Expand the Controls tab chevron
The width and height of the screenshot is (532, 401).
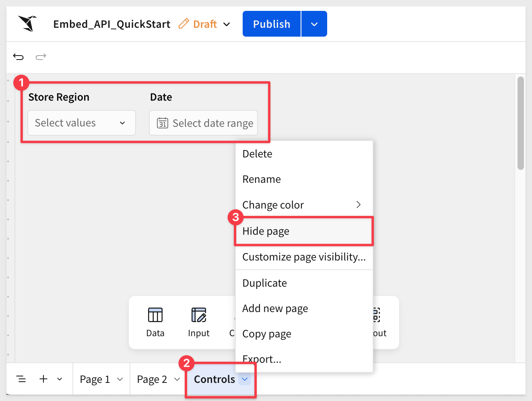pyautogui.click(x=245, y=379)
